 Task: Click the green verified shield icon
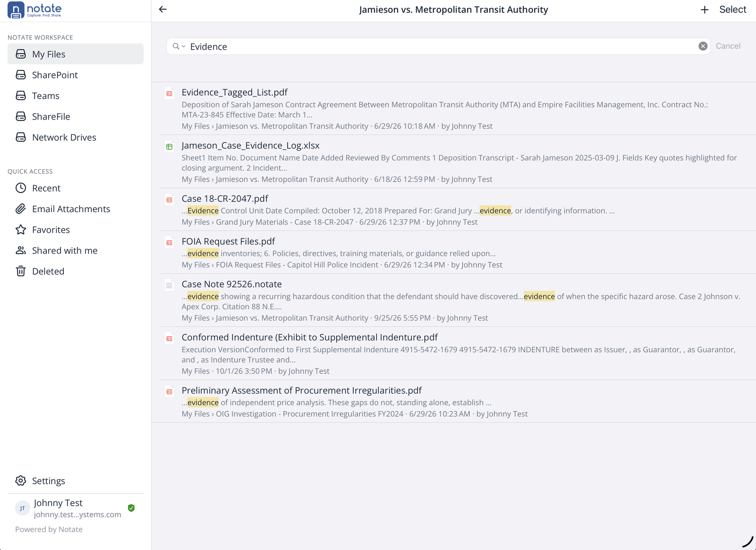click(x=131, y=508)
